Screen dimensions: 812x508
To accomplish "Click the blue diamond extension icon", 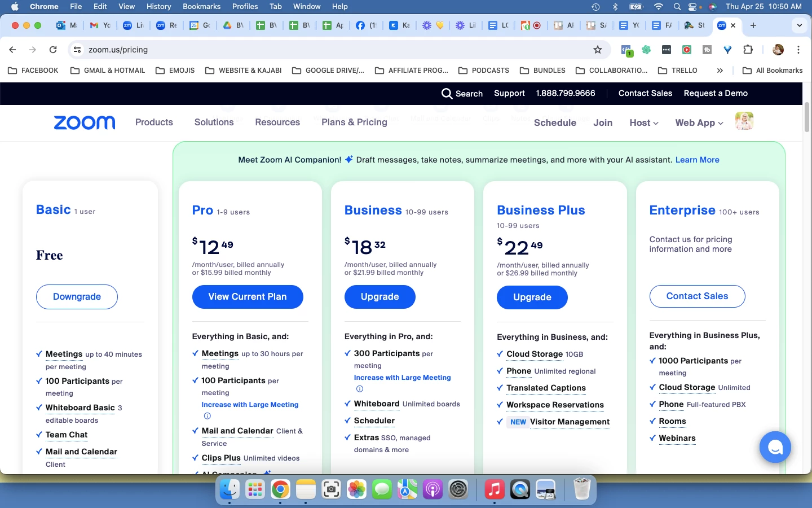I will (x=727, y=50).
